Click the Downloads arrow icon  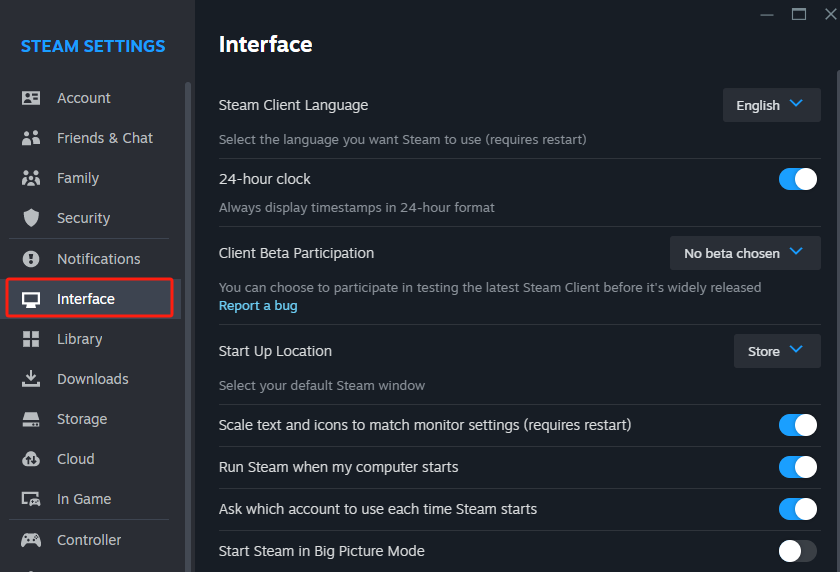(x=31, y=379)
